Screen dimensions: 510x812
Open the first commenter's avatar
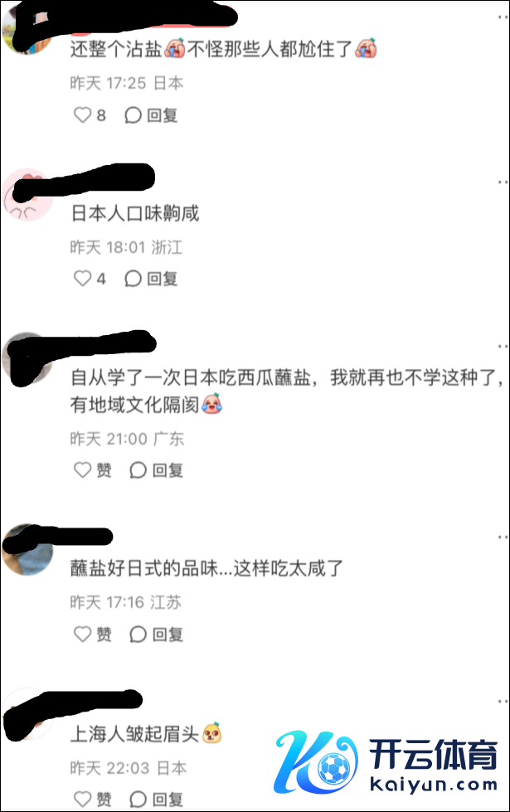[x=27, y=28]
